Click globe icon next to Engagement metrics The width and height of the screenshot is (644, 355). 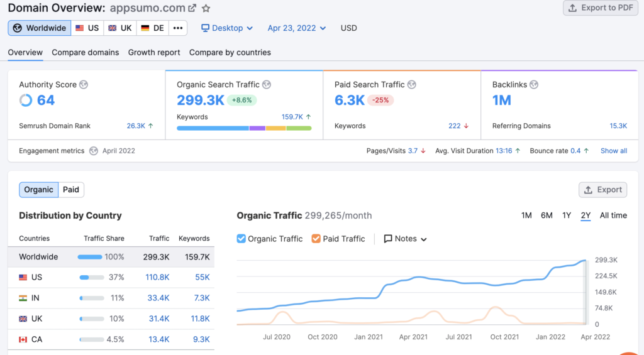[x=94, y=151]
